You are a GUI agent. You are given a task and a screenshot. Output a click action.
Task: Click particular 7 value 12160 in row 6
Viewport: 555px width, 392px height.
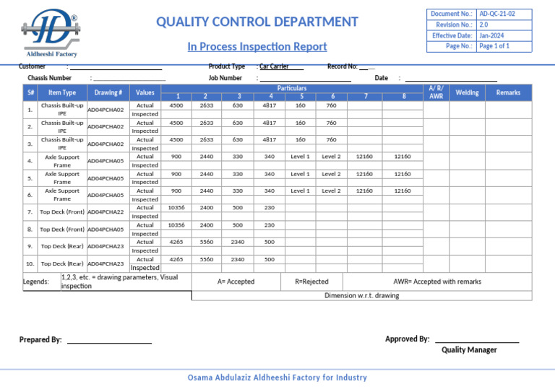(x=364, y=191)
